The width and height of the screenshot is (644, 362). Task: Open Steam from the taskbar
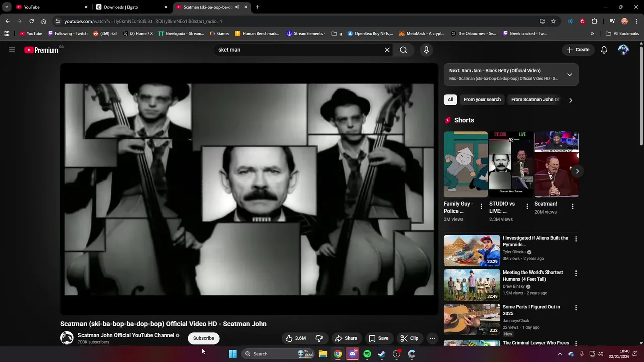(x=382, y=354)
